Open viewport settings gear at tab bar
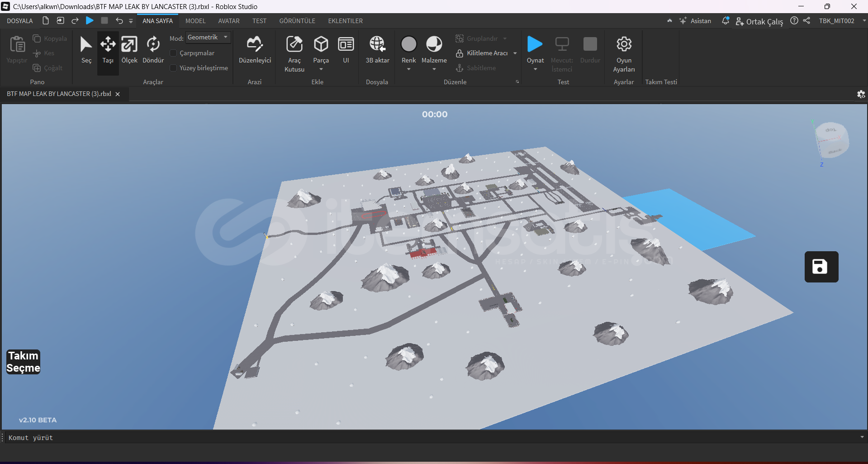Screen dimensions: 868x464 click(x=861, y=94)
